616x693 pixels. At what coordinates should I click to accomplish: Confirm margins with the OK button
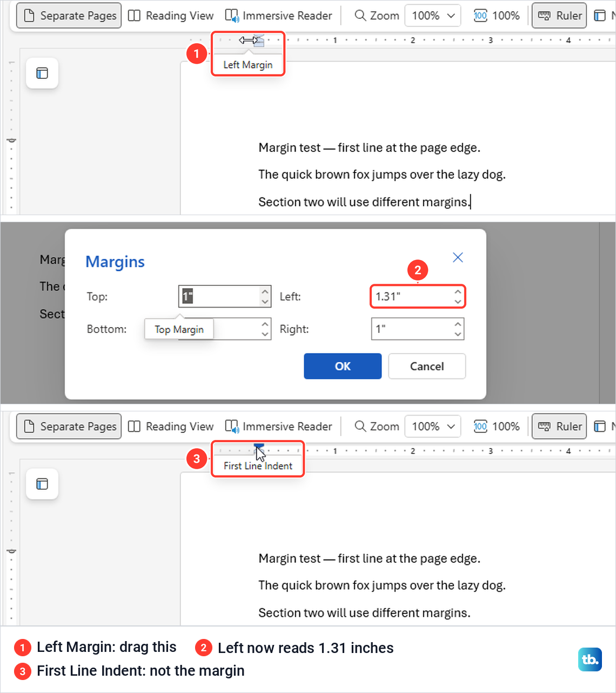(343, 366)
